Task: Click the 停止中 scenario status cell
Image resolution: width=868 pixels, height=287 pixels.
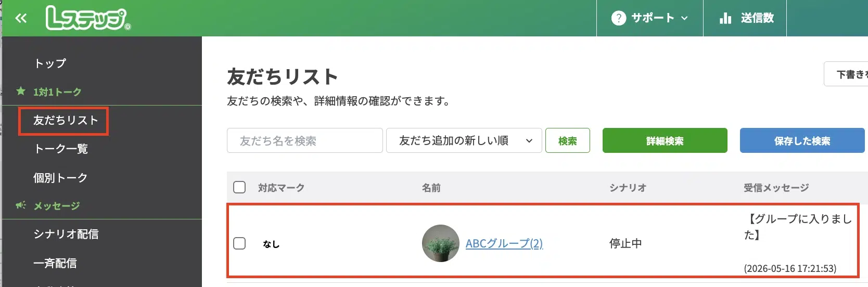Action: tap(626, 243)
